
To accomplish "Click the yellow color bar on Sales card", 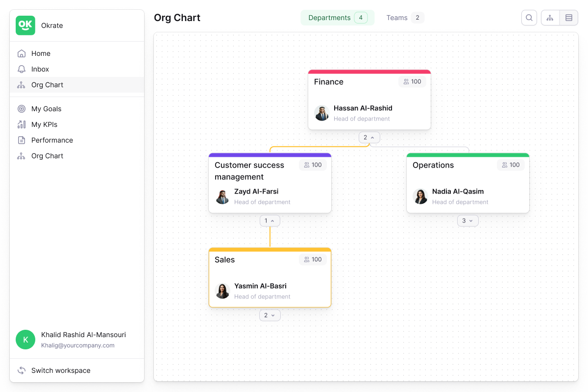I will 270,250.
